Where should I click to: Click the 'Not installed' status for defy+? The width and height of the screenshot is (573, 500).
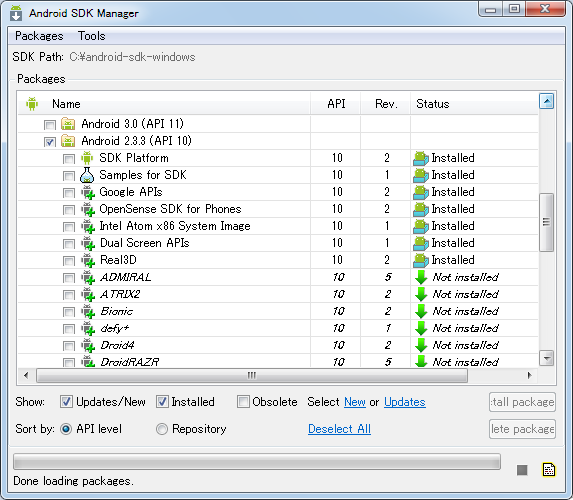(x=465, y=328)
